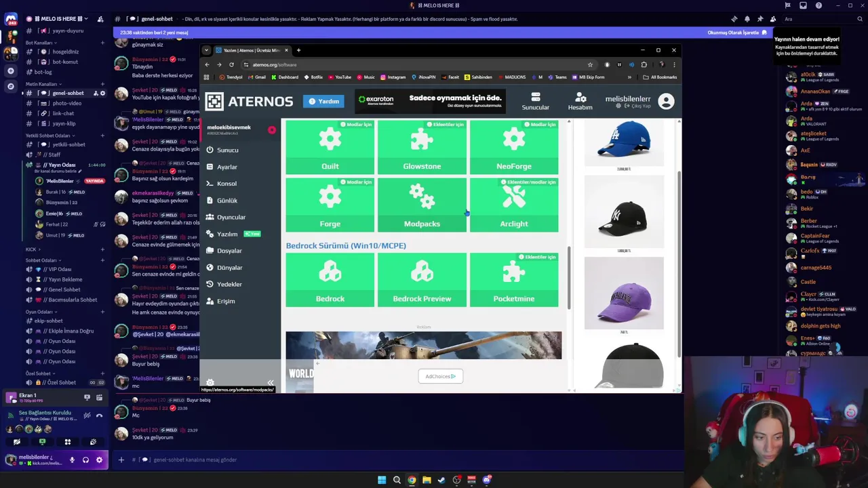Open Discord explore servers compass icon
868x488 pixels.
click(x=10, y=86)
